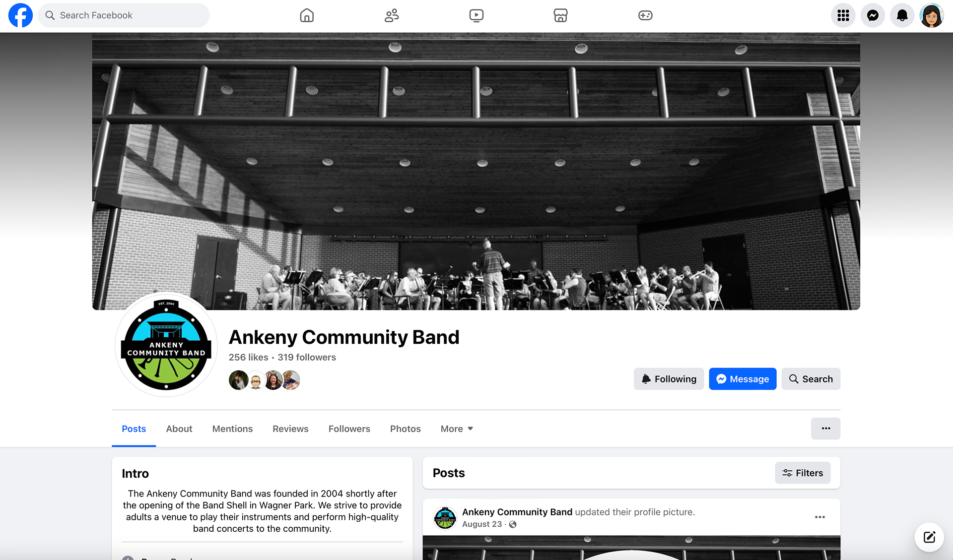Open post Filters button
The height and width of the screenshot is (560, 953).
[803, 473]
